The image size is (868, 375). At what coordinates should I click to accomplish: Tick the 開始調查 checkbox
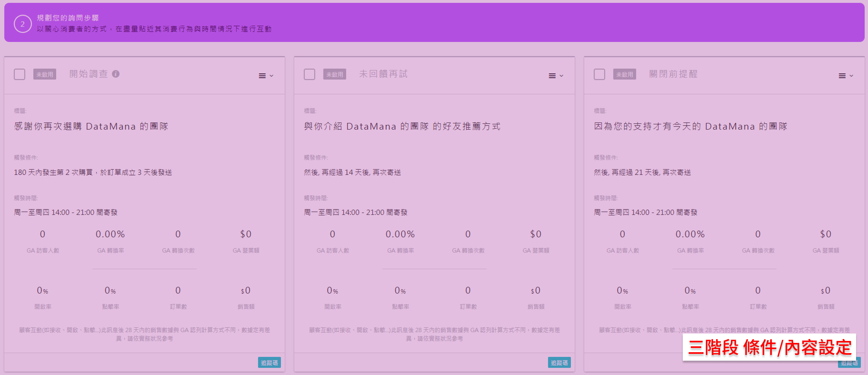pos(20,74)
